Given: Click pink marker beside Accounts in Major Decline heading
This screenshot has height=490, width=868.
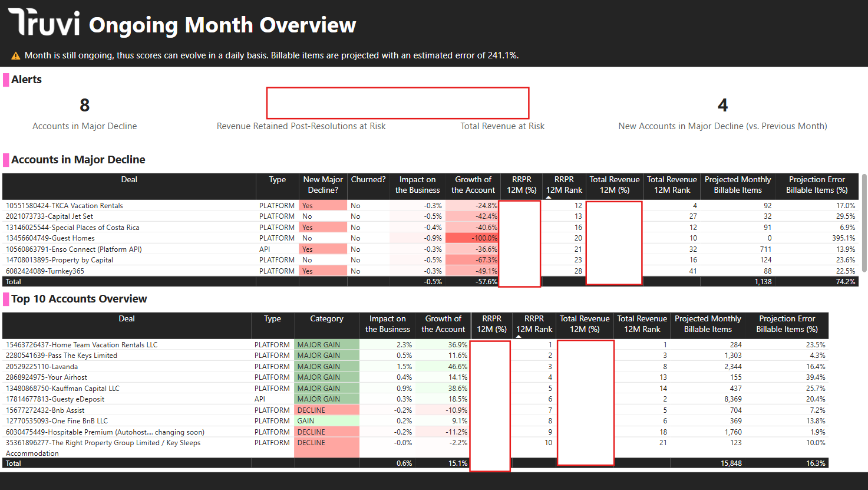Looking at the screenshot, I should 6,160.
